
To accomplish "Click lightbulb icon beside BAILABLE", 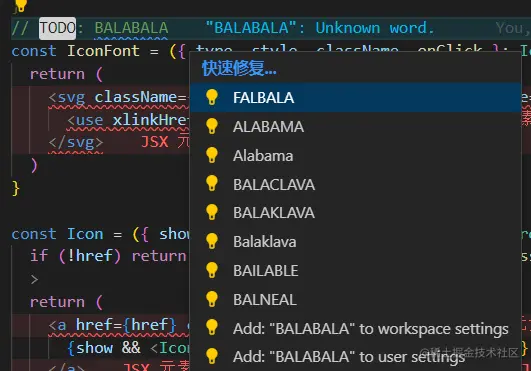I will [x=212, y=270].
